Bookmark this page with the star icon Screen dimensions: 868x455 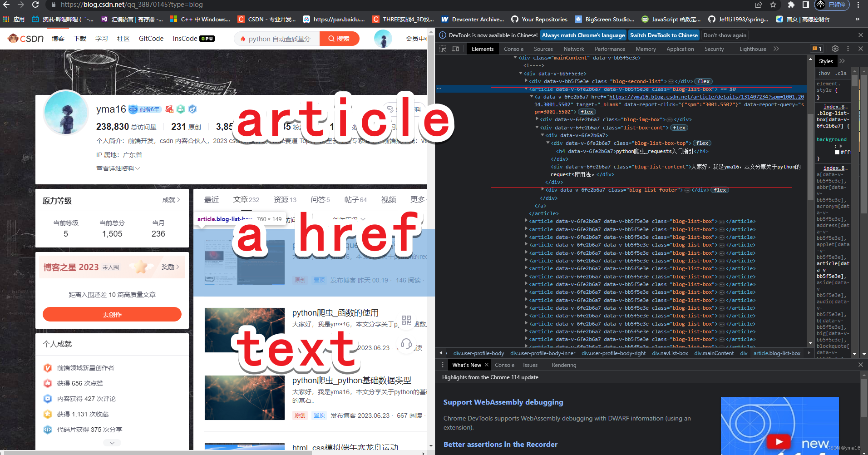773,5
